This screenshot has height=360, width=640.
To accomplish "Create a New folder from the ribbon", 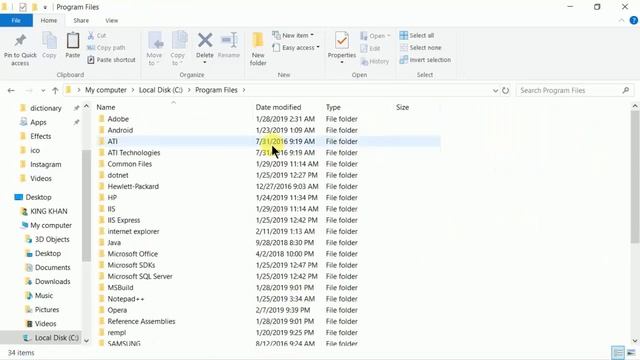I will [x=258, y=49].
